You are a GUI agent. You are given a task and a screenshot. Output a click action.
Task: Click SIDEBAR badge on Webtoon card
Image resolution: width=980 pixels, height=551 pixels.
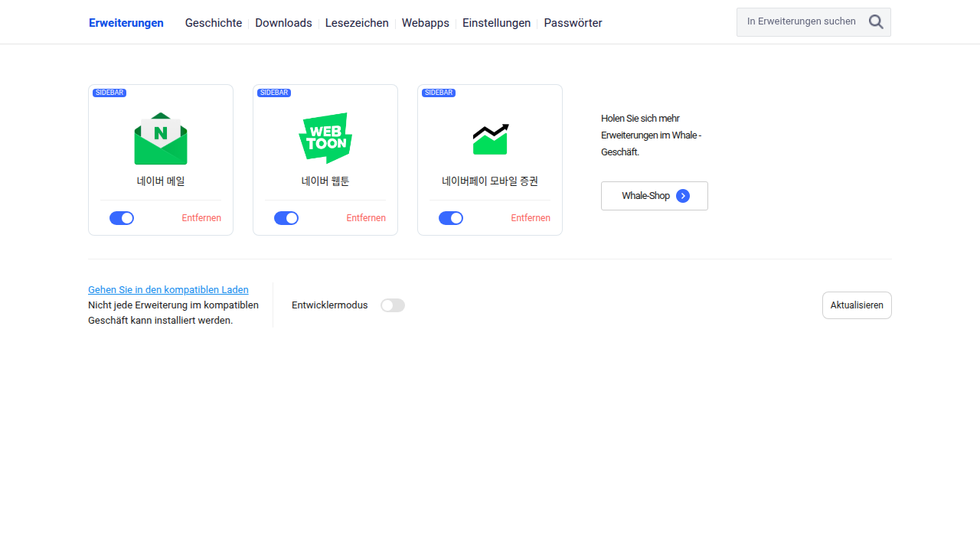(x=274, y=93)
